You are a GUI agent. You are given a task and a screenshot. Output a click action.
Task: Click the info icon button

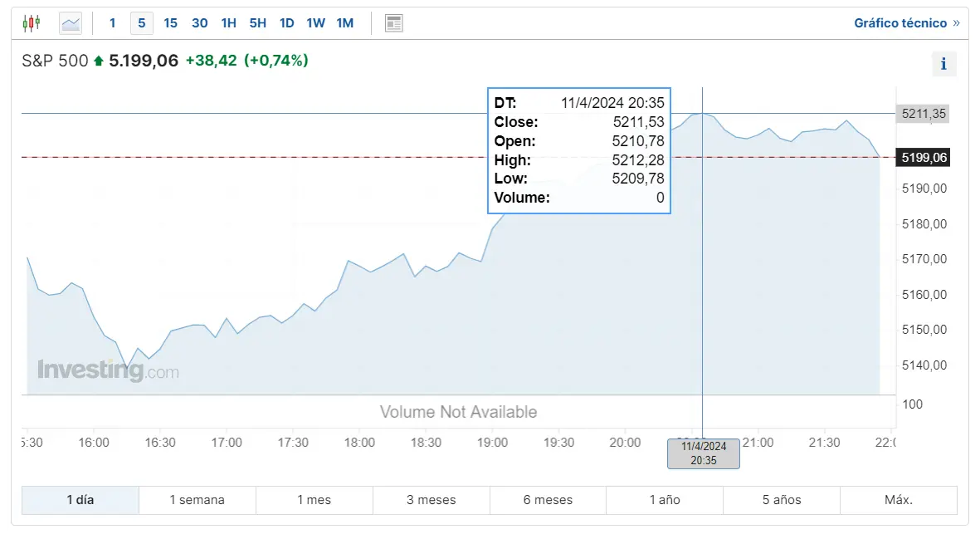click(x=943, y=64)
